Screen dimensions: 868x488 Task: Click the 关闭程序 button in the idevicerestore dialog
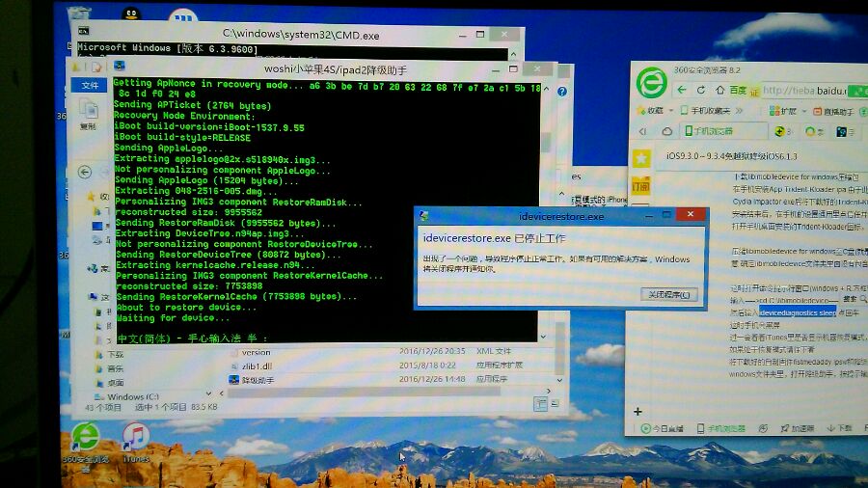pos(668,294)
